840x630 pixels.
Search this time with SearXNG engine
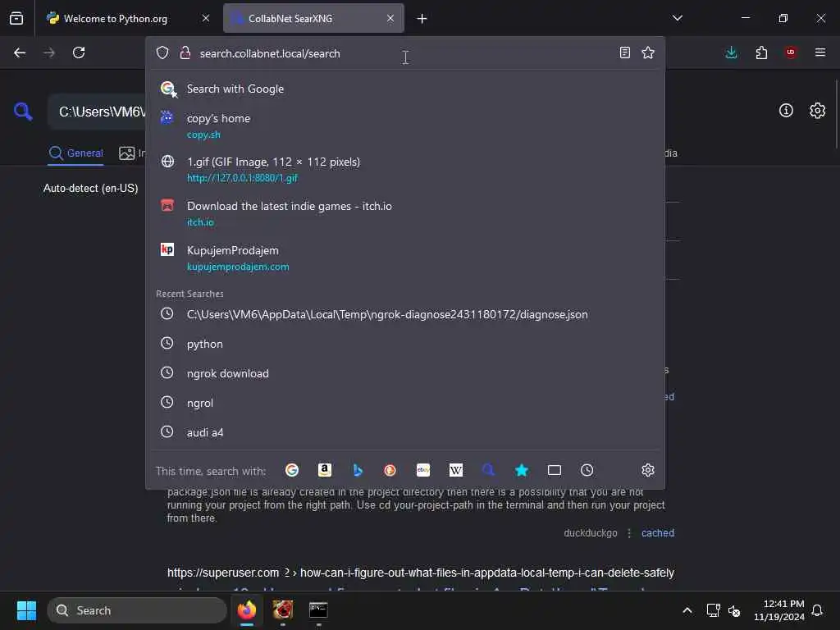click(489, 470)
